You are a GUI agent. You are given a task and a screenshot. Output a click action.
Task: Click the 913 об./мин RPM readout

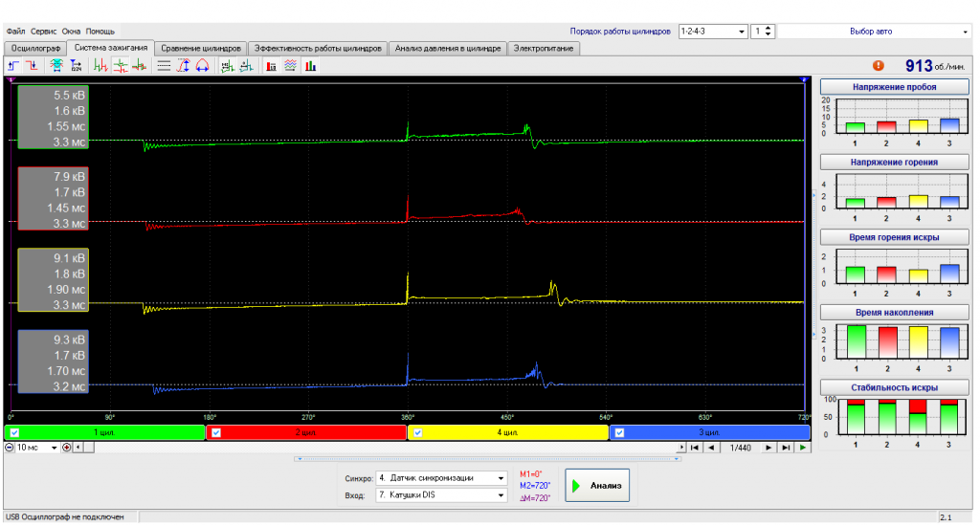click(934, 66)
